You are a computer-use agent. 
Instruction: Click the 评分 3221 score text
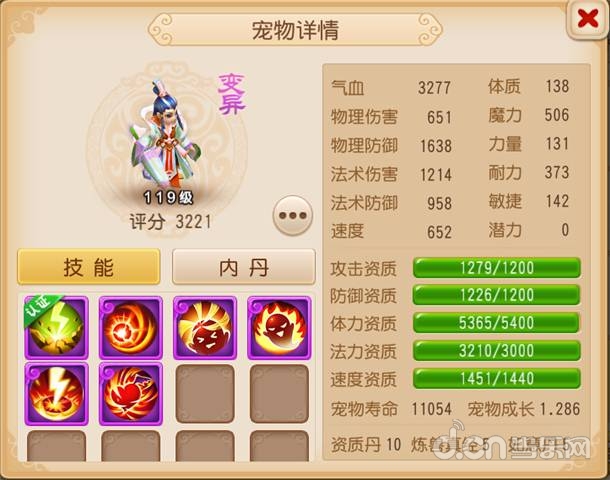pyautogui.click(x=170, y=222)
